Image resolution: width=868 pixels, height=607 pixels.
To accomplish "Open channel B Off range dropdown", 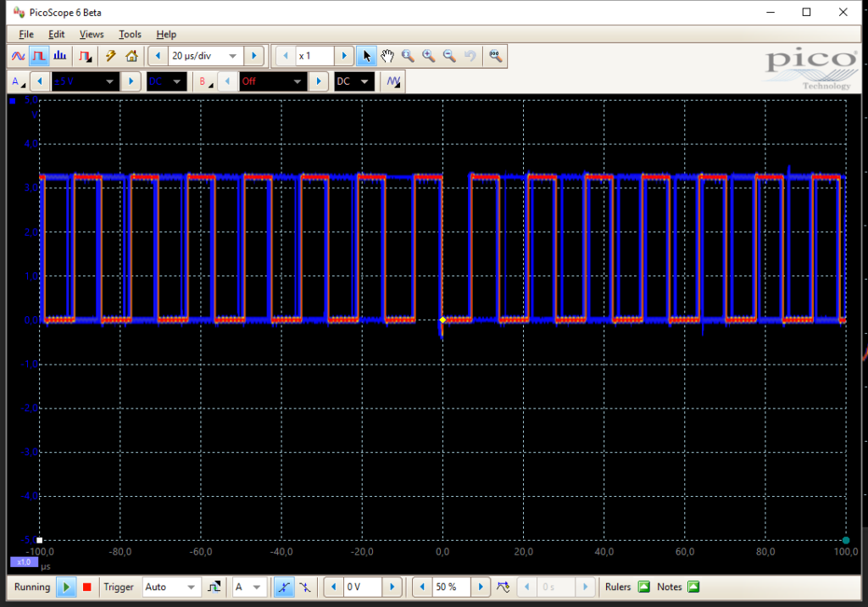I will click(272, 81).
